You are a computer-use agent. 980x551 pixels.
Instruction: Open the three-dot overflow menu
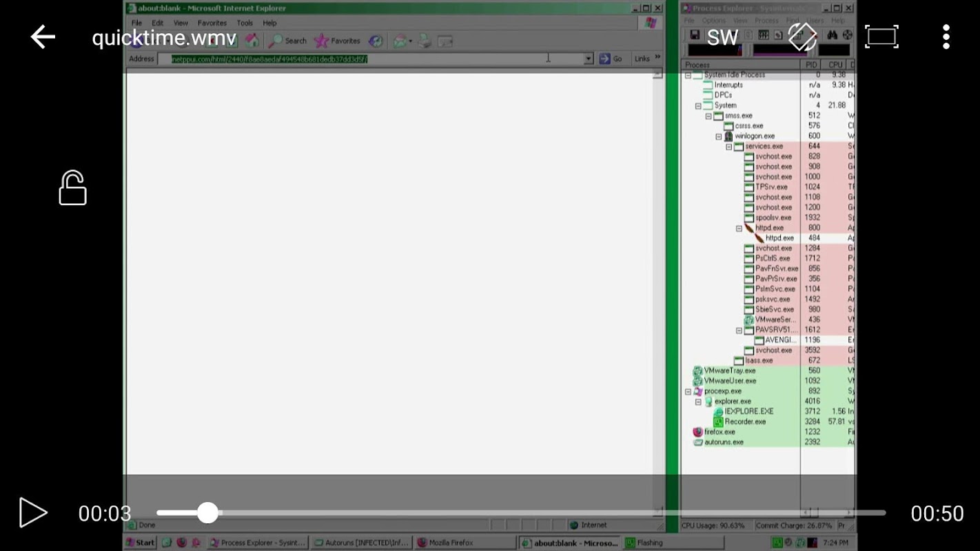[x=946, y=37]
